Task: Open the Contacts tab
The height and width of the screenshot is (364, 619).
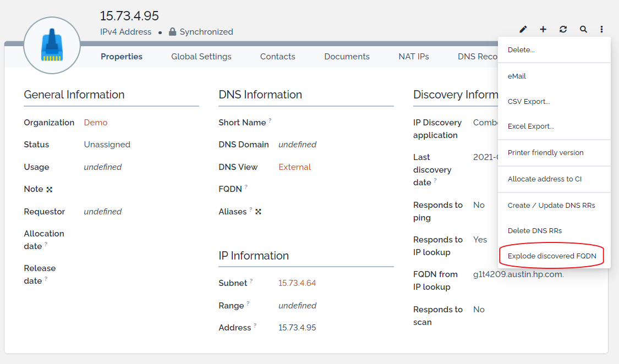Action: point(277,57)
